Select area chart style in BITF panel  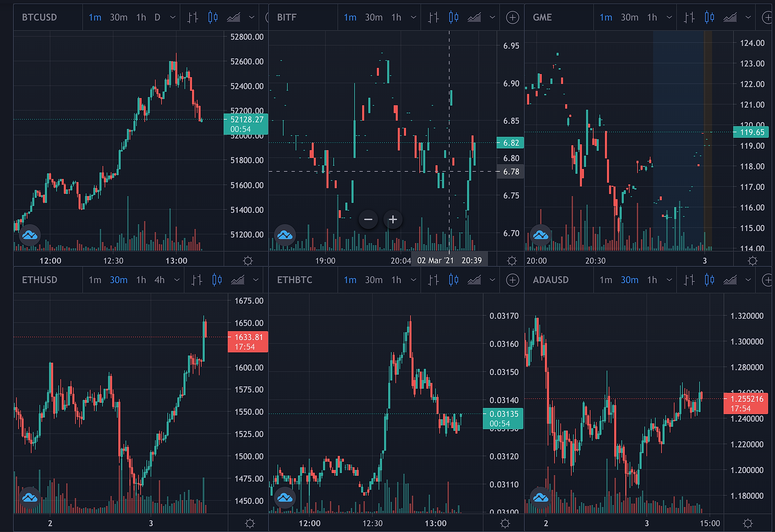click(474, 17)
